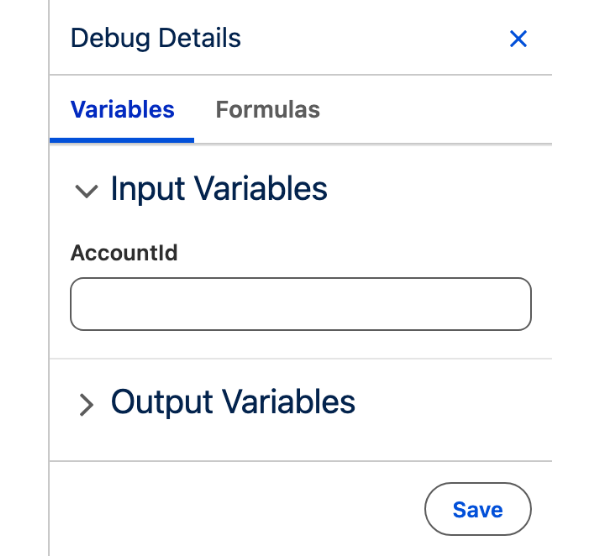Select the Variables tab
Image resolution: width=600 pixels, height=556 pixels.
[122, 110]
